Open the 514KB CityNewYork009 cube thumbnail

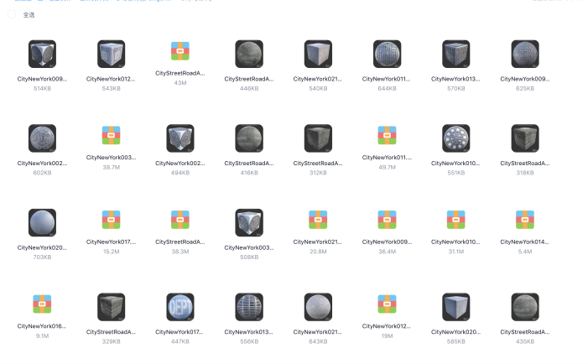42,55
